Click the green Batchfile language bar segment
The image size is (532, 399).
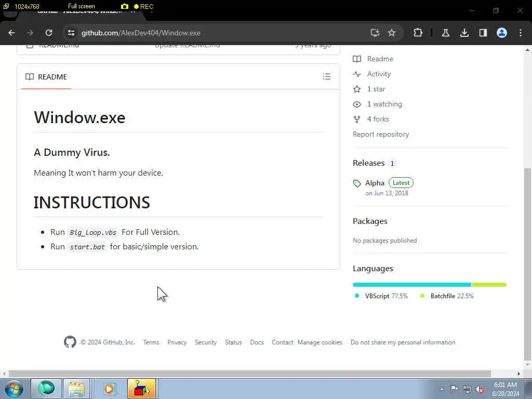pyautogui.click(x=489, y=285)
